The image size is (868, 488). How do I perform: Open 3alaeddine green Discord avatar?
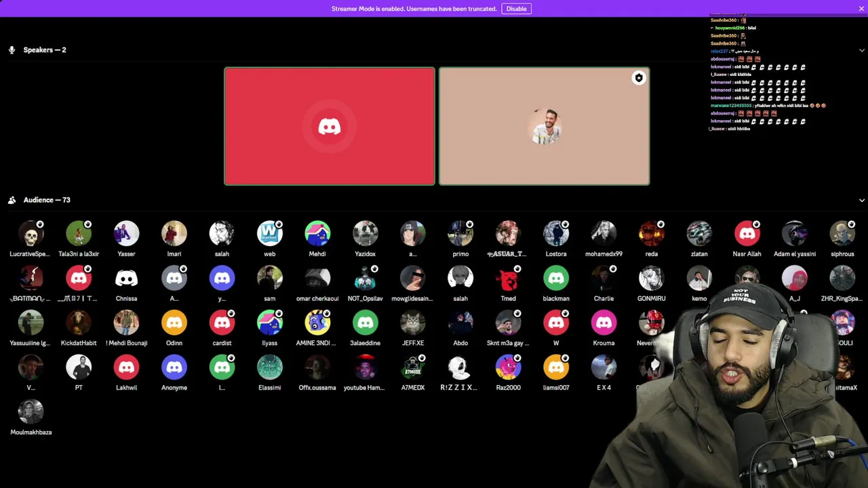tap(365, 323)
